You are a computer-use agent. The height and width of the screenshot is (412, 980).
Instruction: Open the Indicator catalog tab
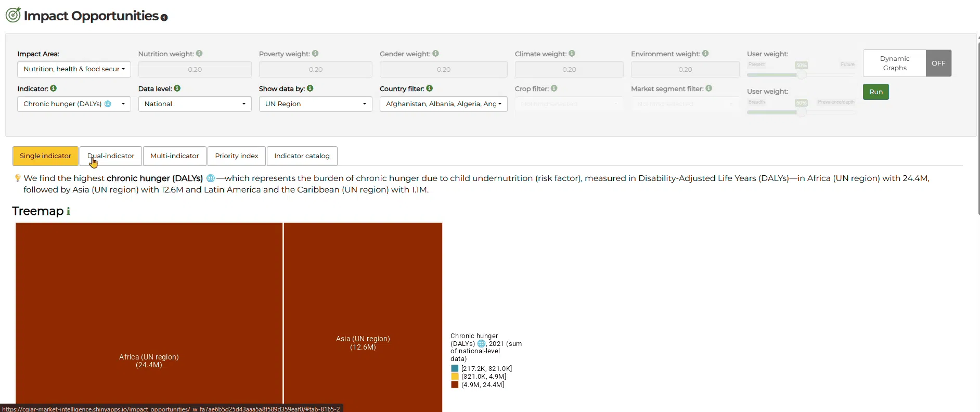[302, 156]
